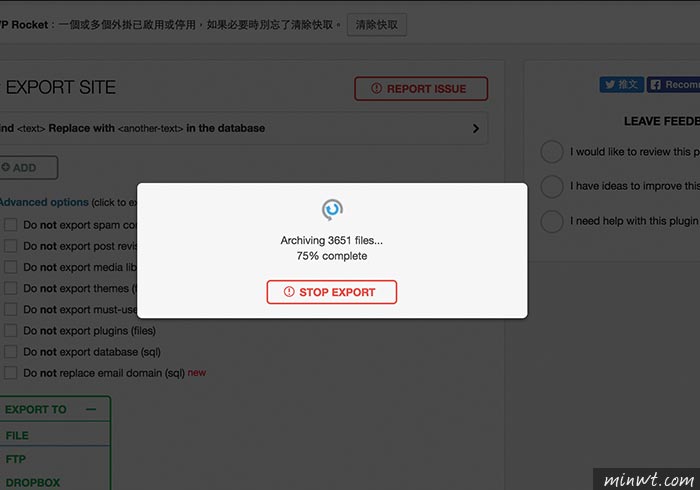
Task: Click the ADD button
Action: 28,168
